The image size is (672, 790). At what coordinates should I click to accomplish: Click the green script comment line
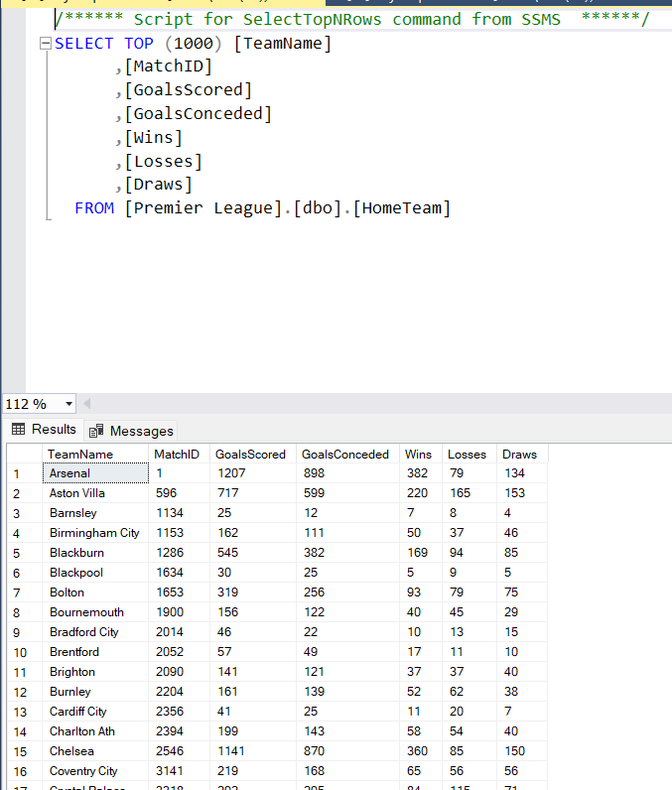(352, 19)
